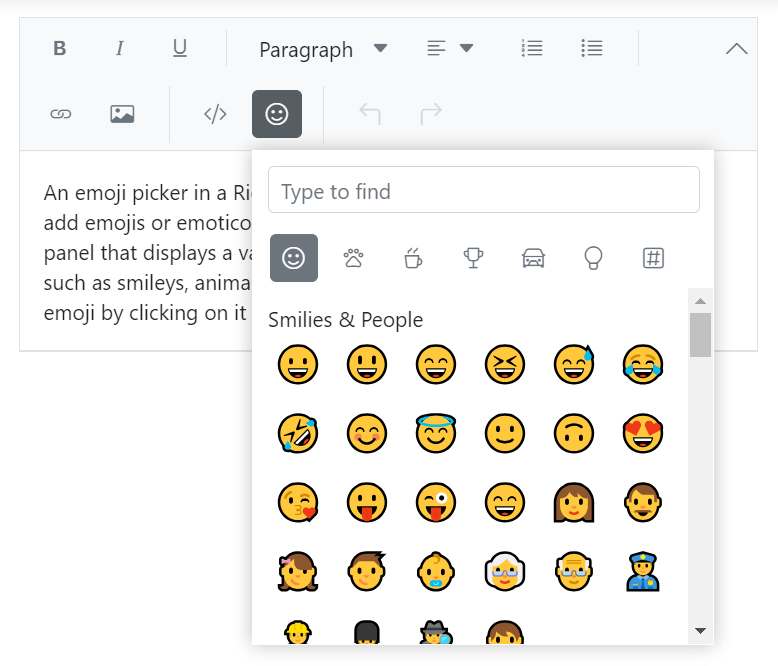This screenshot has width=778, height=666.
Task: Toggle underline formatting
Action: coord(180,49)
